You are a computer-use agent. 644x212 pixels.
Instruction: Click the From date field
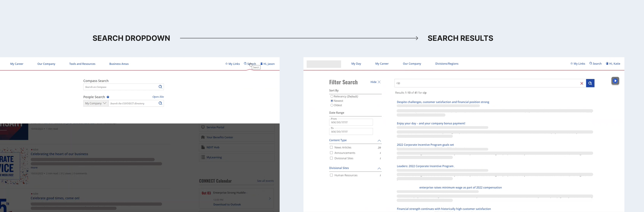[351, 122]
